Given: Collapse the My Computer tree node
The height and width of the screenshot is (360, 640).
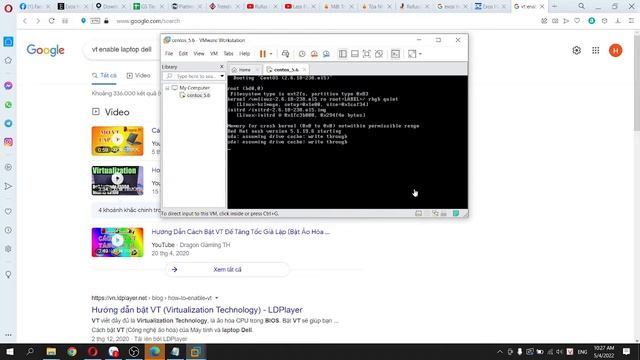Looking at the screenshot, I should (x=167, y=88).
